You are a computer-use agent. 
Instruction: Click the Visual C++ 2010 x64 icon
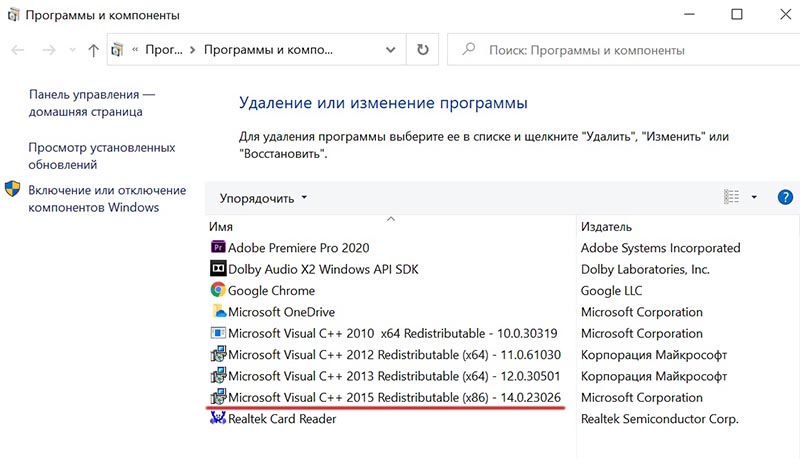pos(218,333)
